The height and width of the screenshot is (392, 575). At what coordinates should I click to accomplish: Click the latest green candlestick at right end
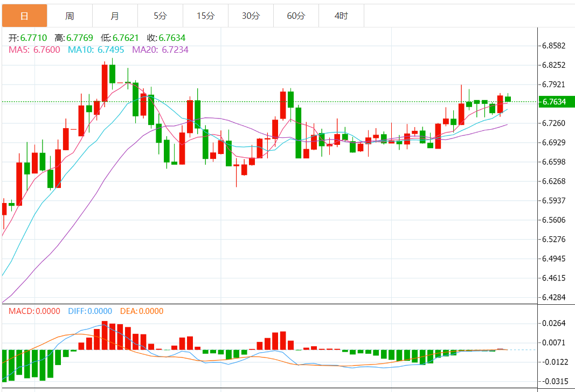pos(508,99)
